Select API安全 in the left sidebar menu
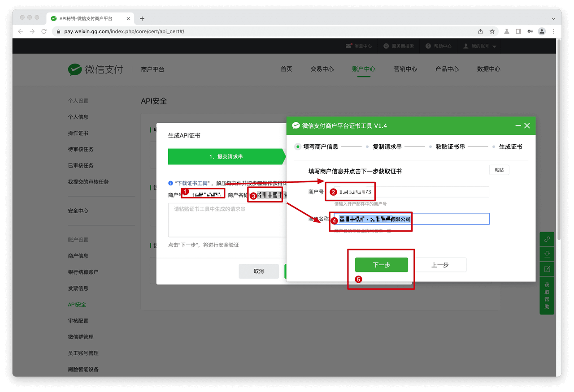574x392 pixels. [77, 304]
